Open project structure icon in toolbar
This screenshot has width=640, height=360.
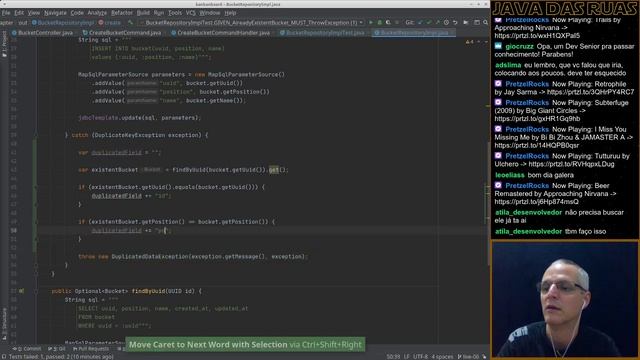pos(477,22)
